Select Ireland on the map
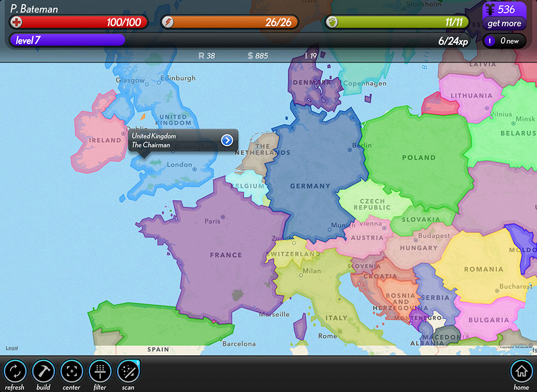537x392 pixels. pos(105,140)
